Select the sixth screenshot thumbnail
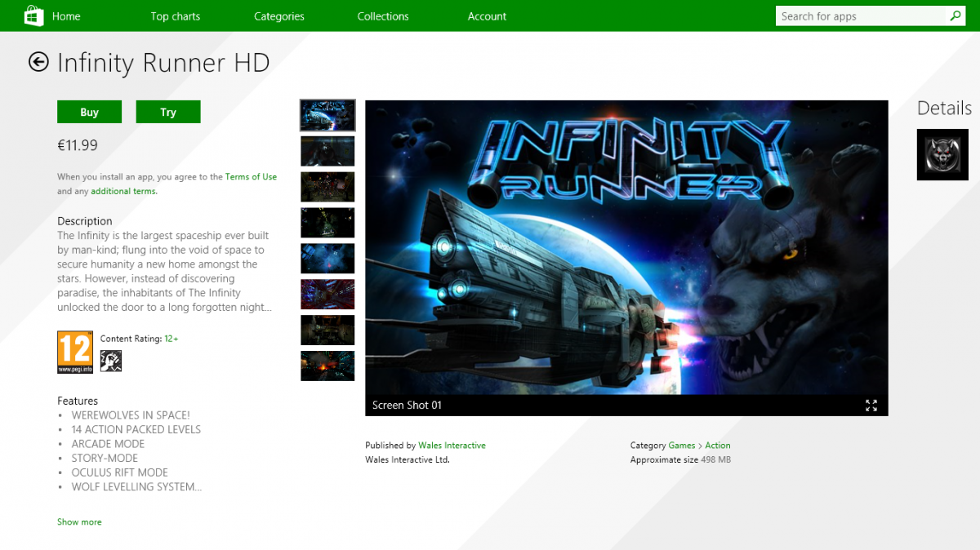980x550 pixels. (x=327, y=295)
